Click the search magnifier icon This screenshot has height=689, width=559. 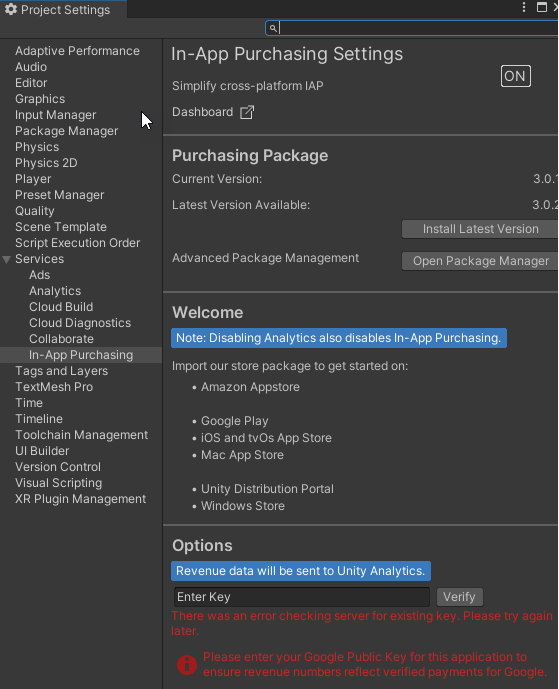point(273,29)
